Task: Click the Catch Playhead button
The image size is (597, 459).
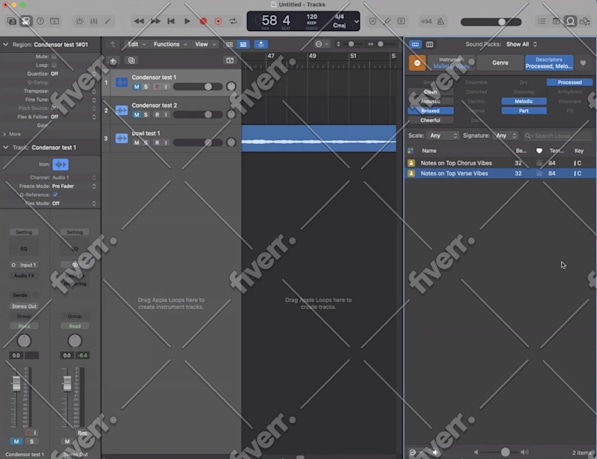Action: pos(261,45)
